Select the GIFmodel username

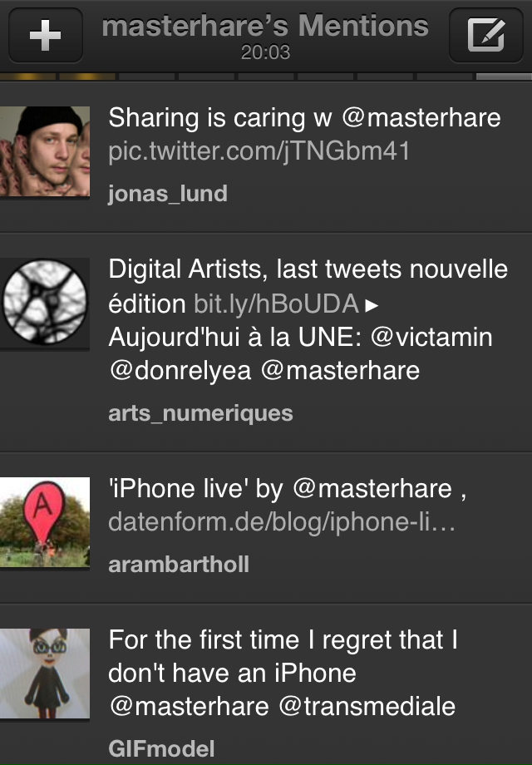click(x=161, y=748)
